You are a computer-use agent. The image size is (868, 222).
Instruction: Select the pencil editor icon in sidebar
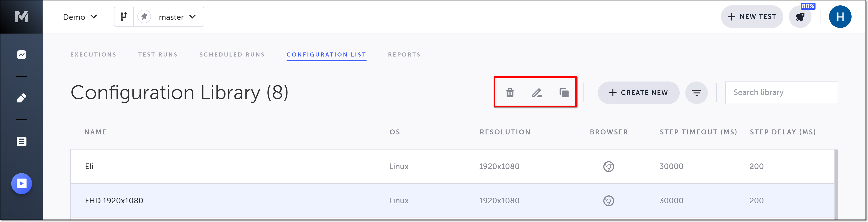(x=22, y=98)
